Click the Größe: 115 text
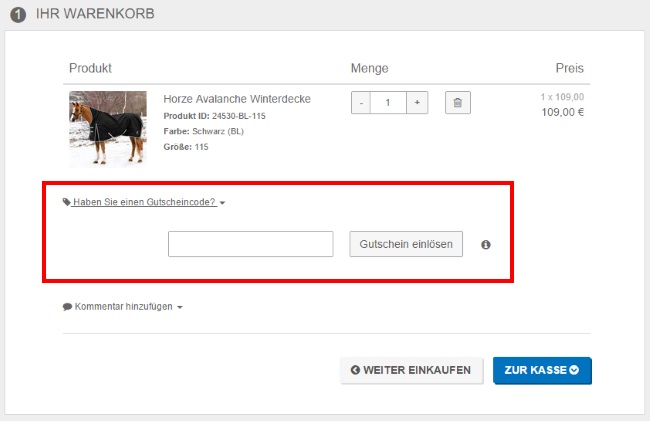650x421 pixels. pos(186,147)
